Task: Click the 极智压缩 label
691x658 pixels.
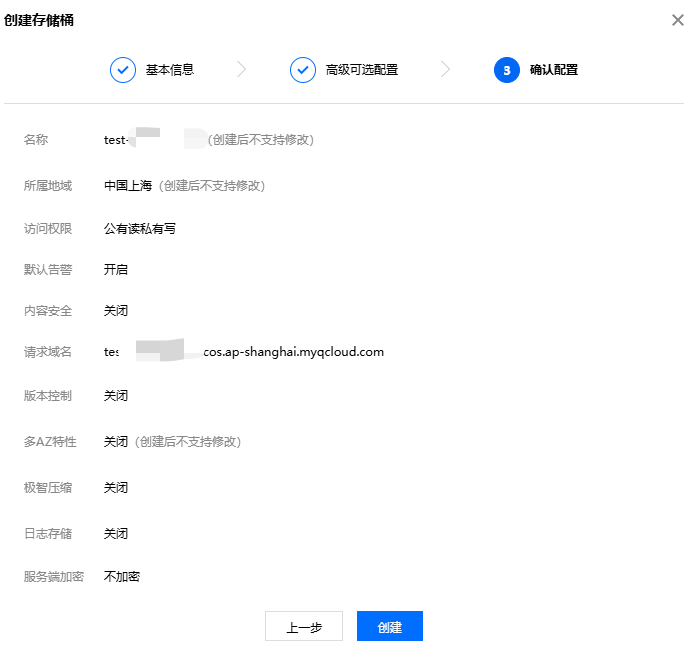Action: click(x=48, y=487)
